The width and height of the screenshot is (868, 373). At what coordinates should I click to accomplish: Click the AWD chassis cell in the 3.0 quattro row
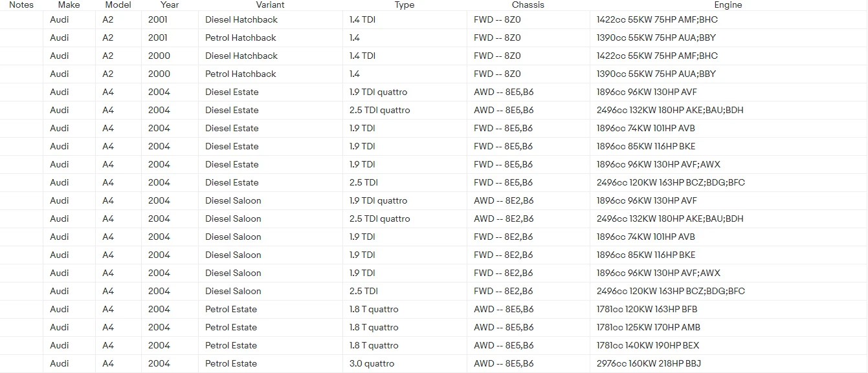click(x=504, y=363)
